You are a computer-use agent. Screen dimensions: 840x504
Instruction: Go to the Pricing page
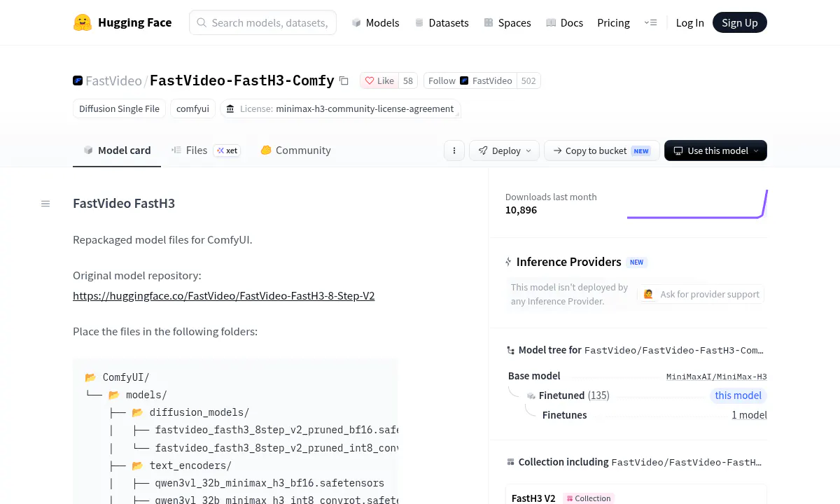613,22
